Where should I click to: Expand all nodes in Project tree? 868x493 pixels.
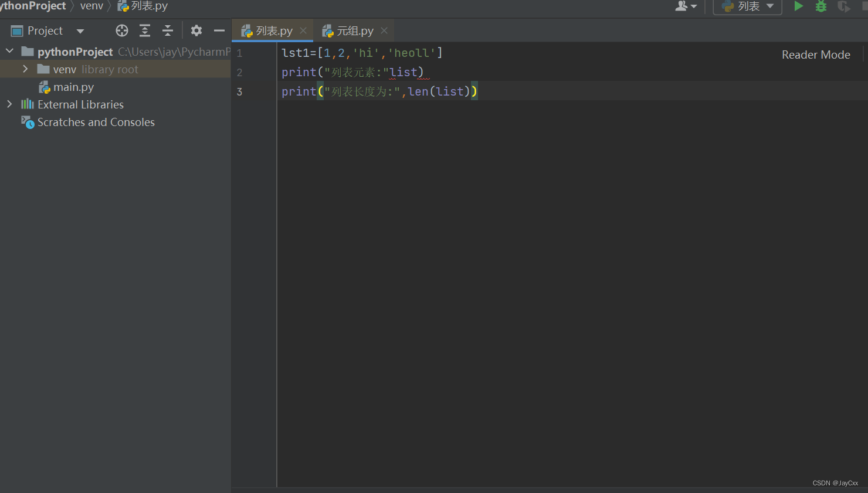coord(144,30)
